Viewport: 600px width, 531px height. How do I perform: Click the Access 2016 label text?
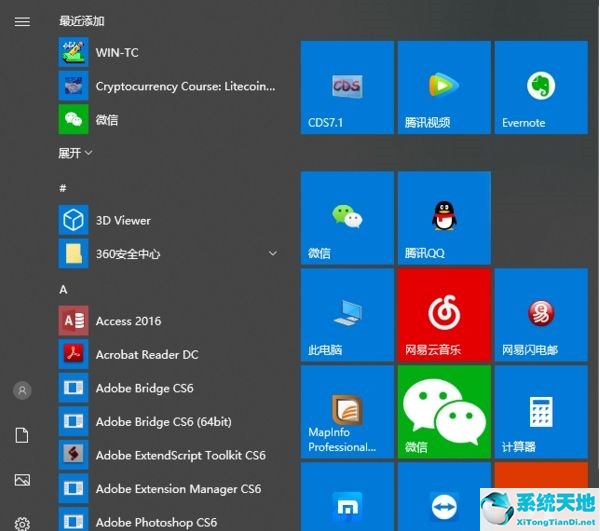pyautogui.click(x=128, y=321)
